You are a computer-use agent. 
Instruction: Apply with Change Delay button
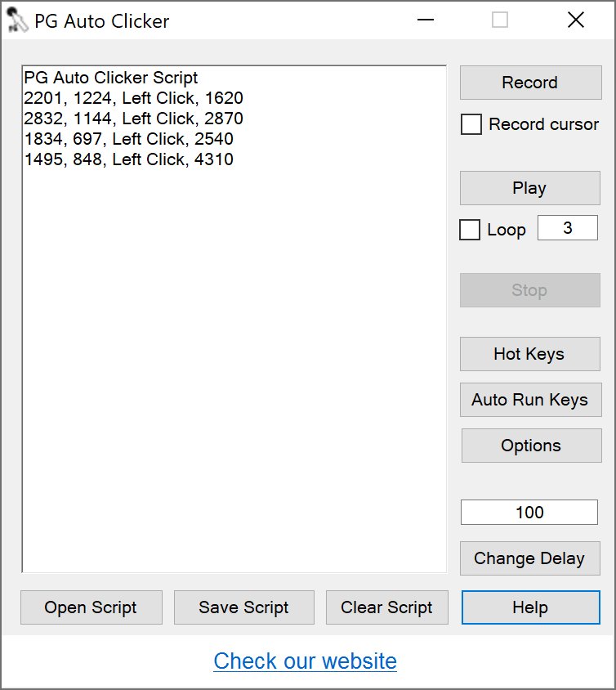pos(529,558)
